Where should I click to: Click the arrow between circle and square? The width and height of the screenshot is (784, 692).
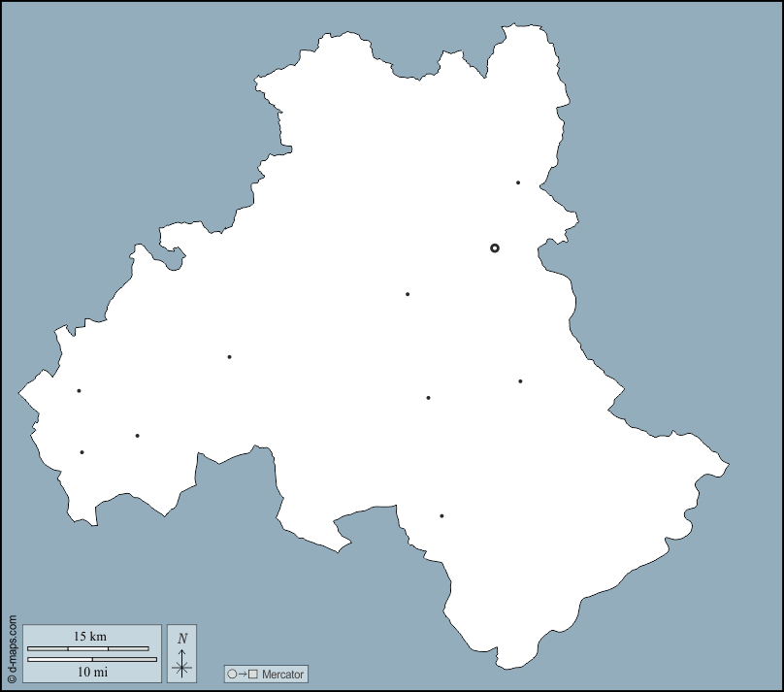tap(243, 674)
